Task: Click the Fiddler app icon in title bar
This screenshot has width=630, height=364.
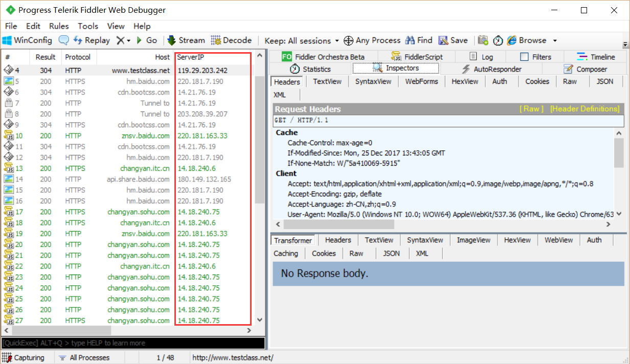Action: (x=10, y=10)
